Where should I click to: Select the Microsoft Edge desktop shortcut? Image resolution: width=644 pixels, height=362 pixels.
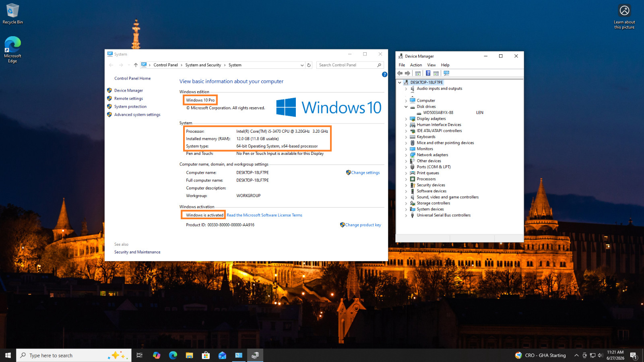tap(12, 50)
